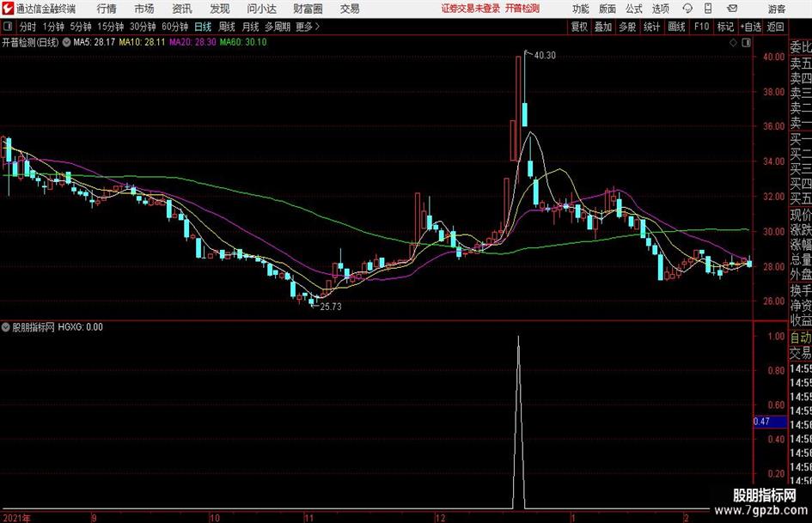Open the 公式 menu
The width and height of the screenshot is (812, 523).
click(634, 9)
